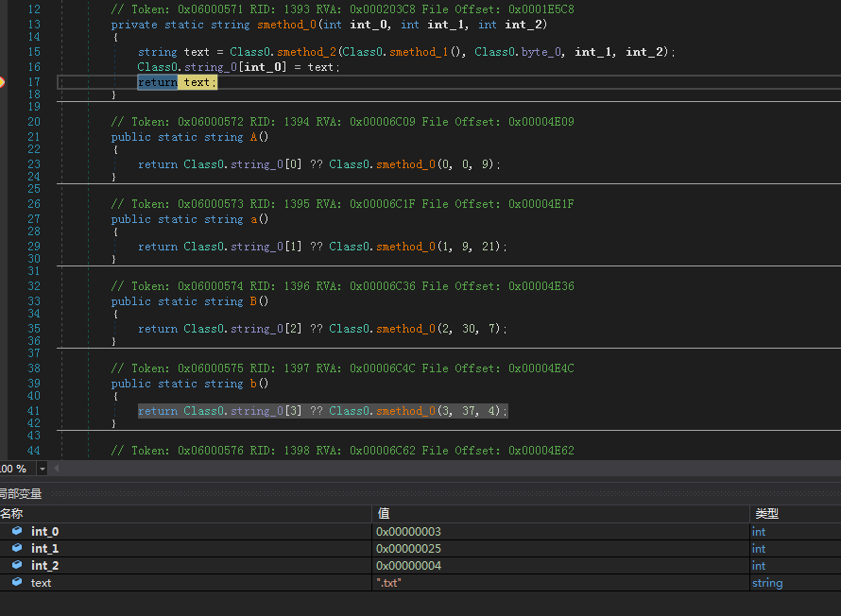Click the 局部变量 panel title
The width and height of the screenshot is (841, 616).
[x=21, y=494]
